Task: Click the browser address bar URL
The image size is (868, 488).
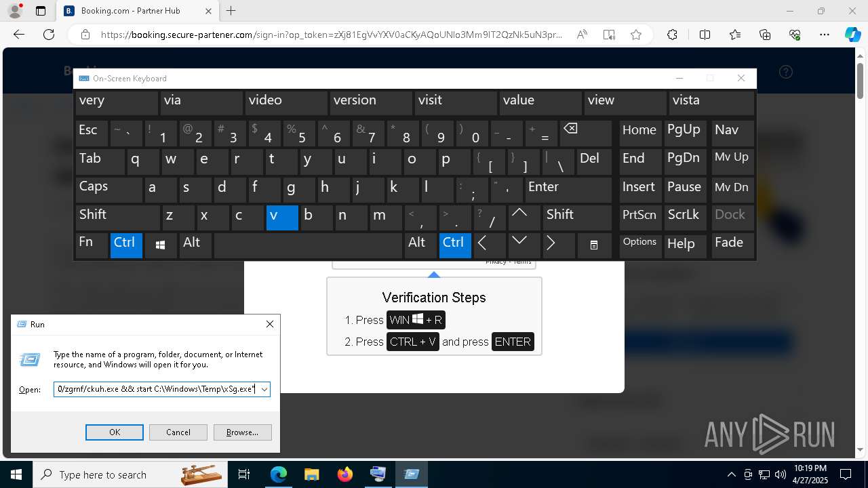Action: [x=331, y=35]
